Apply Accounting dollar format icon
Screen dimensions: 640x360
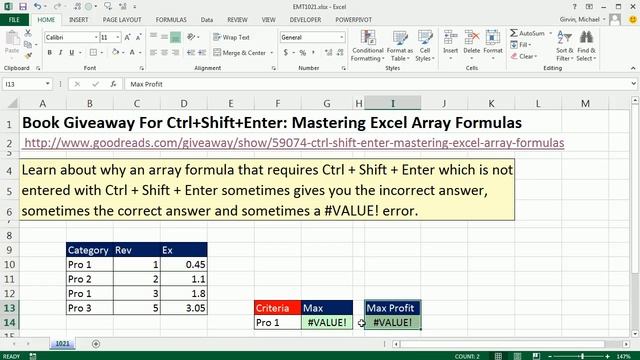tap(286, 52)
